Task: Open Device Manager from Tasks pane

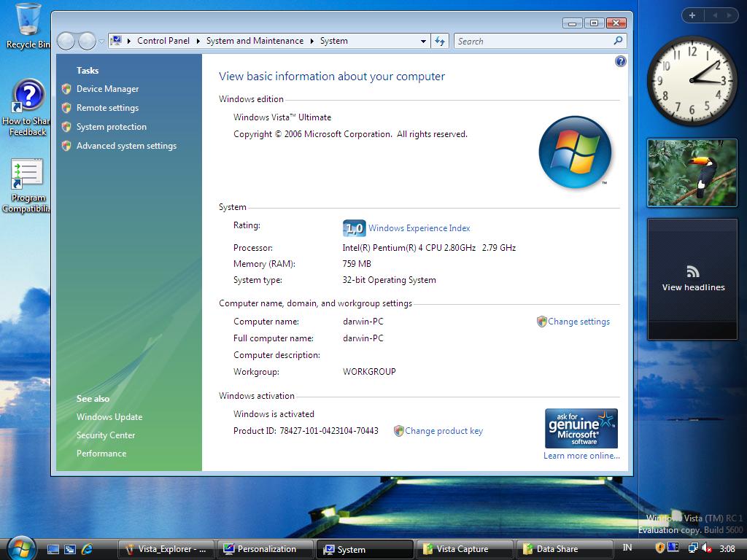Action: (107, 89)
